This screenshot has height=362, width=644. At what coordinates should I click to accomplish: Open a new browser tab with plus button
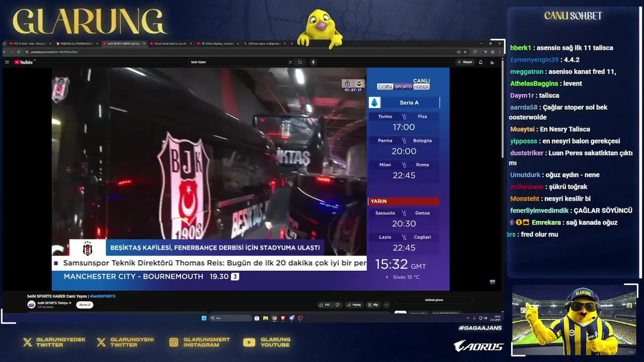tap(292, 44)
